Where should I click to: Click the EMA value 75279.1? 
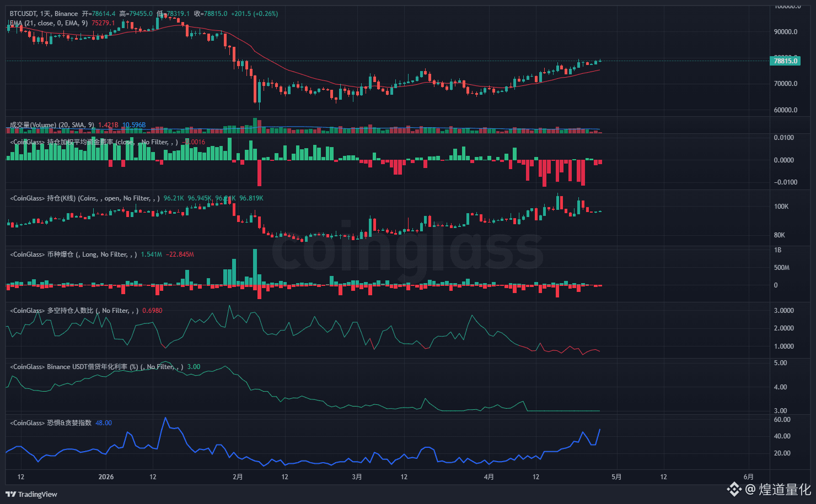(x=103, y=23)
